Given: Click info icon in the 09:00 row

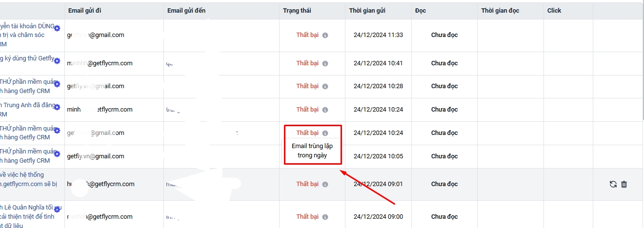Looking at the screenshot, I should (x=325, y=217).
